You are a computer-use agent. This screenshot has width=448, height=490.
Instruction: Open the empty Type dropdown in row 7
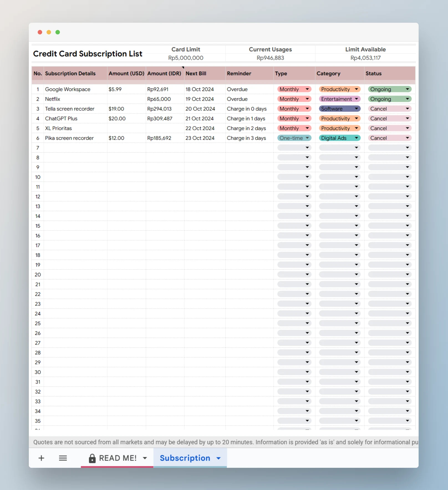click(294, 148)
